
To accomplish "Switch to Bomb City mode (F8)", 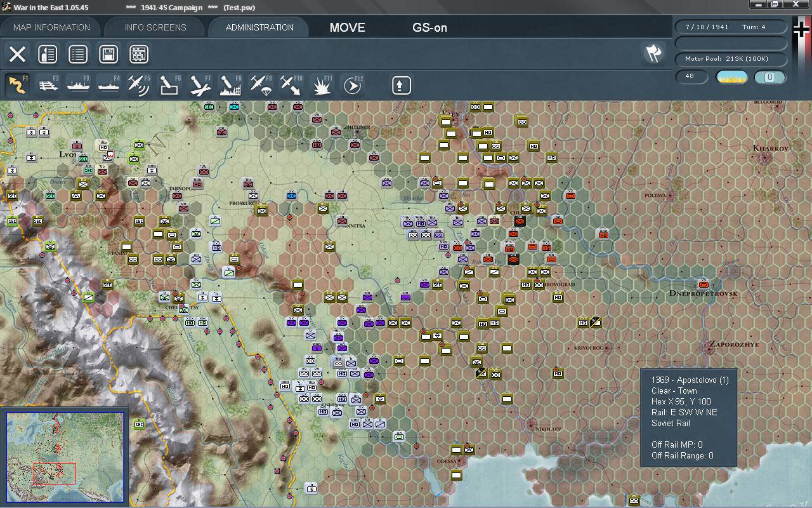I will pyautogui.click(x=230, y=85).
